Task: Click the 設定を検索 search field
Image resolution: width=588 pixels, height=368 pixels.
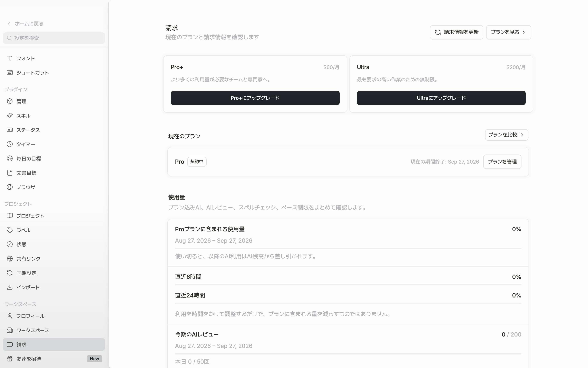Action: coord(54,38)
